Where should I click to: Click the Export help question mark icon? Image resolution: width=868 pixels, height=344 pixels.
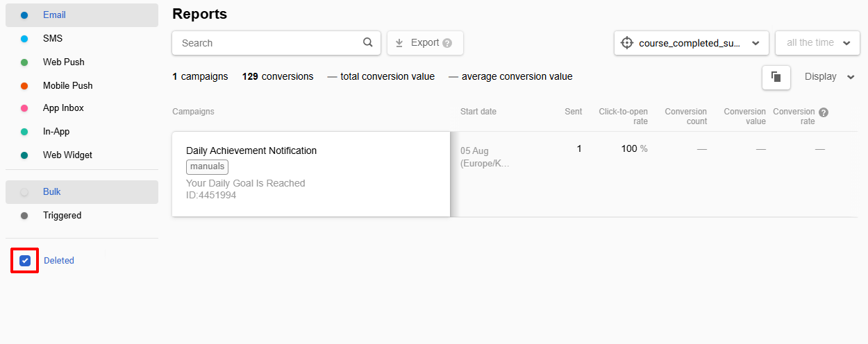pyautogui.click(x=447, y=43)
